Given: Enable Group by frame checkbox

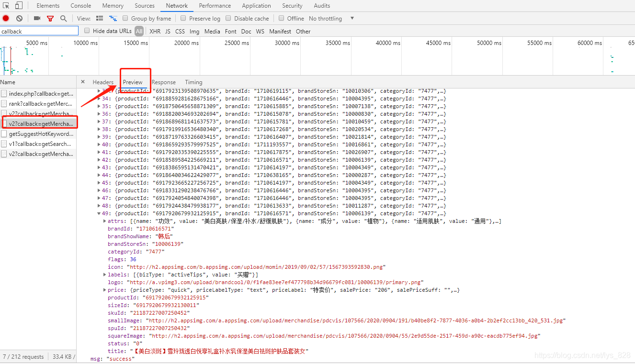Looking at the screenshot, I should [125, 18].
